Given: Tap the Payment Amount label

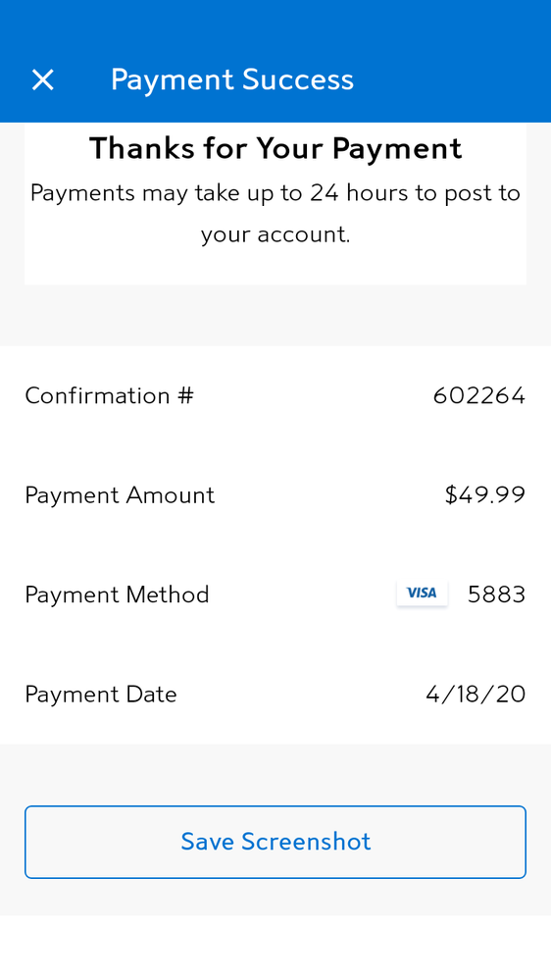Looking at the screenshot, I should pyautogui.click(x=120, y=495).
